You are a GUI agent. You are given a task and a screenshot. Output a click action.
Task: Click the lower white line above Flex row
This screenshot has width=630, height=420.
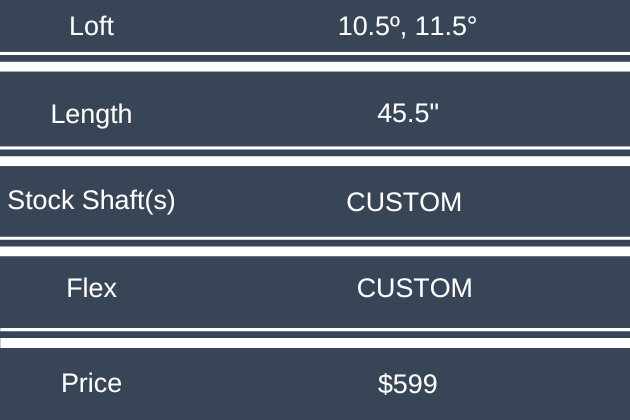(315, 251)
